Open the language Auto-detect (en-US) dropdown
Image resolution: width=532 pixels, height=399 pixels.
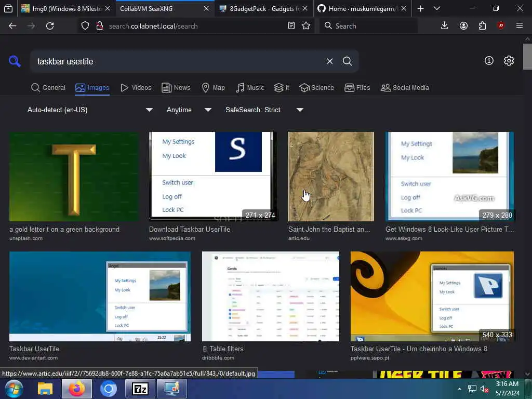[90, 110]
